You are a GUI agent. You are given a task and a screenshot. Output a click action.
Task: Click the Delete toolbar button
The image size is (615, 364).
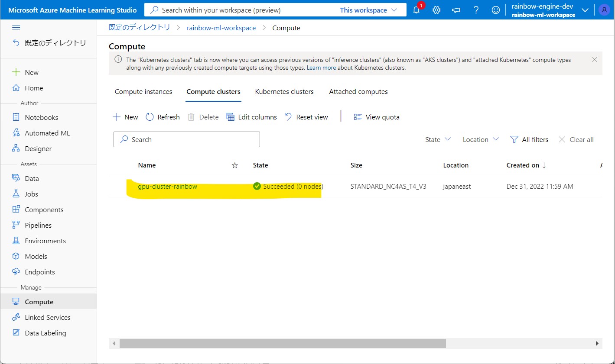pos(203,117)
